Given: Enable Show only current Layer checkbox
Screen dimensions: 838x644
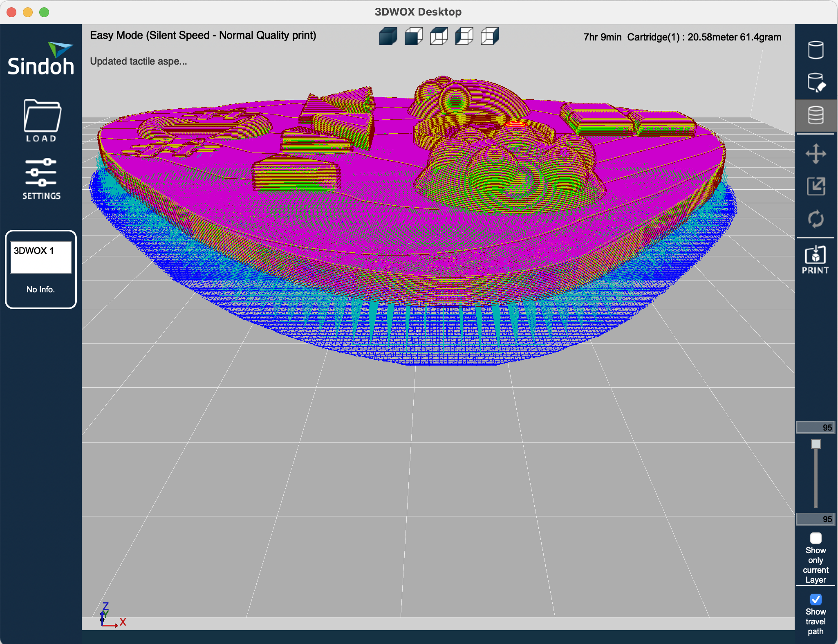Looking at the screenshot, I should (816, 538).
